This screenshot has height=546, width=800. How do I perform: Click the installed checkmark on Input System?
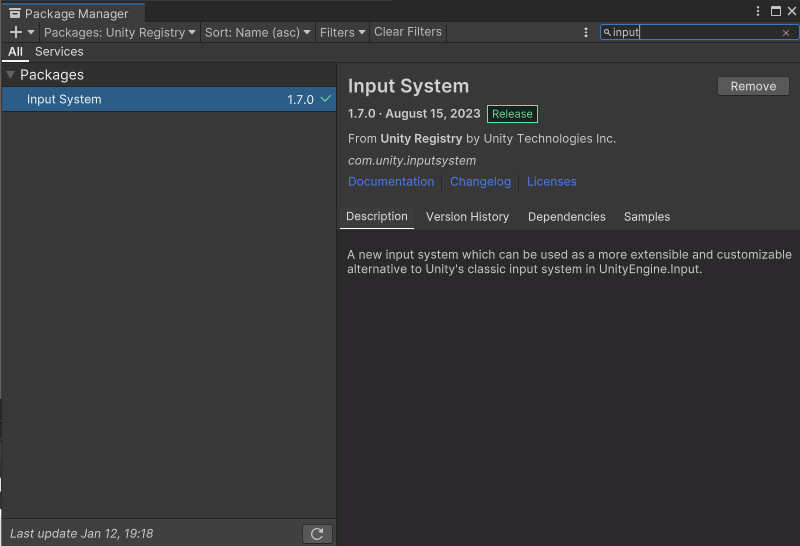(x=326, y=98)
